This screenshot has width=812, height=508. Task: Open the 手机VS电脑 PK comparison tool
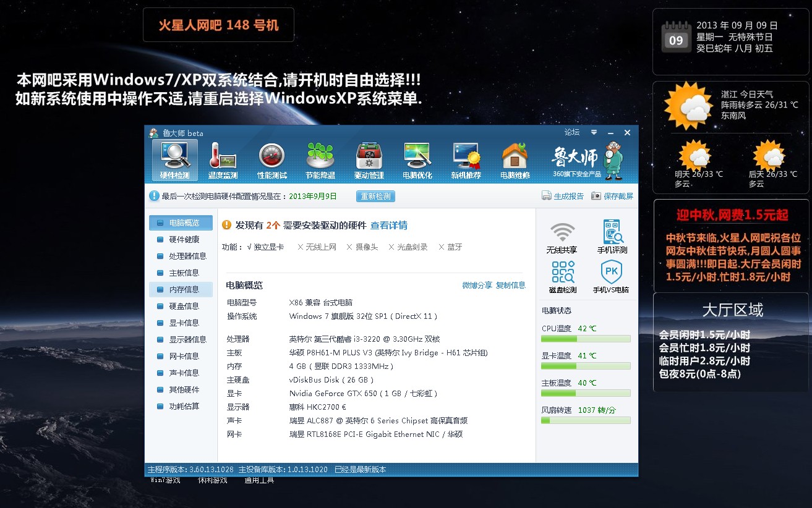point(611,277)
